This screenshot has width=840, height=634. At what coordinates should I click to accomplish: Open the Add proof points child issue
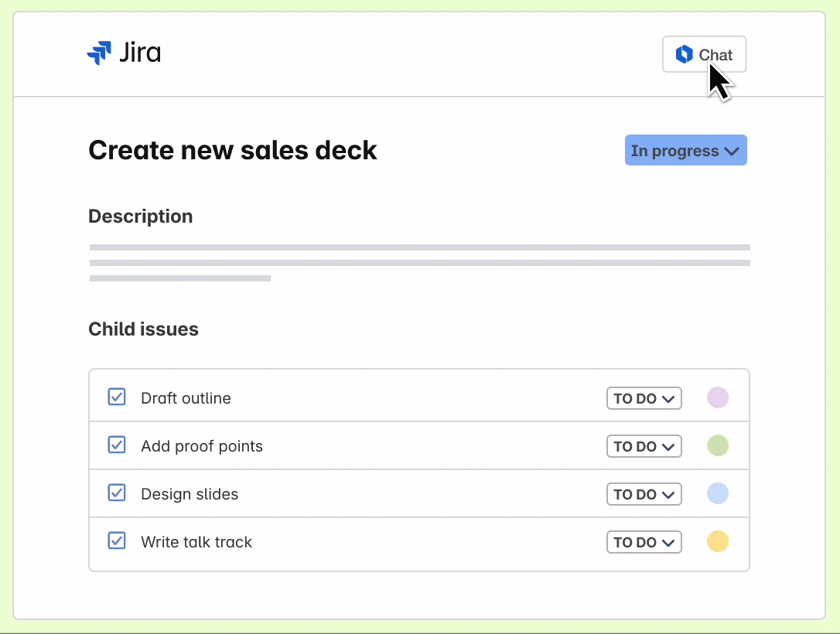tap(202, 446)
